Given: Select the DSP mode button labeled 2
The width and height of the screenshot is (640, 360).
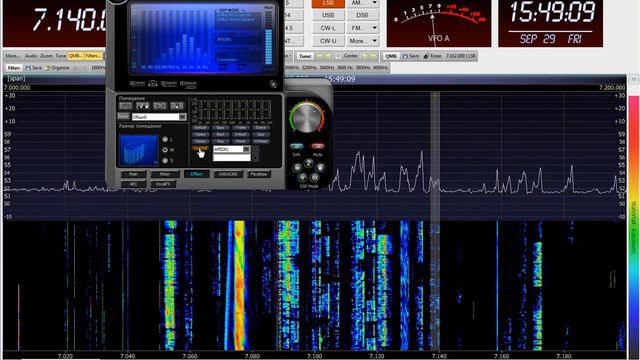Looking at the screenshot, I should 309,164.
